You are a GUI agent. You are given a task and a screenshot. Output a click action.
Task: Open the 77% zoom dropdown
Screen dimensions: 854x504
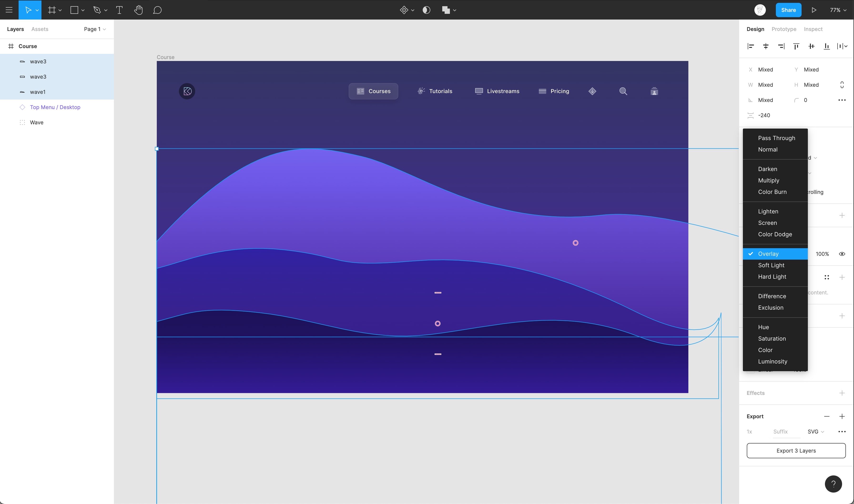click(x=838, y=10)
